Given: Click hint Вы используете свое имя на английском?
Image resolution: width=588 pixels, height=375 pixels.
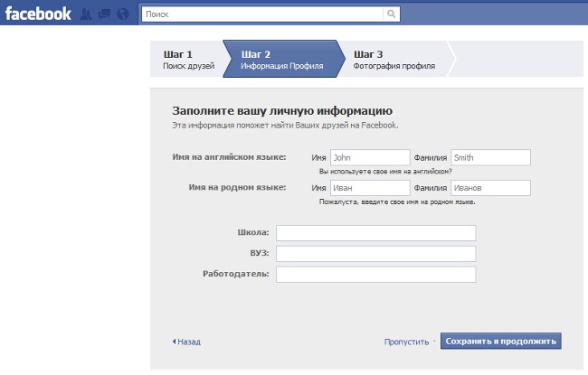Looking at the screenshot, I should click(x=385, y=171).
